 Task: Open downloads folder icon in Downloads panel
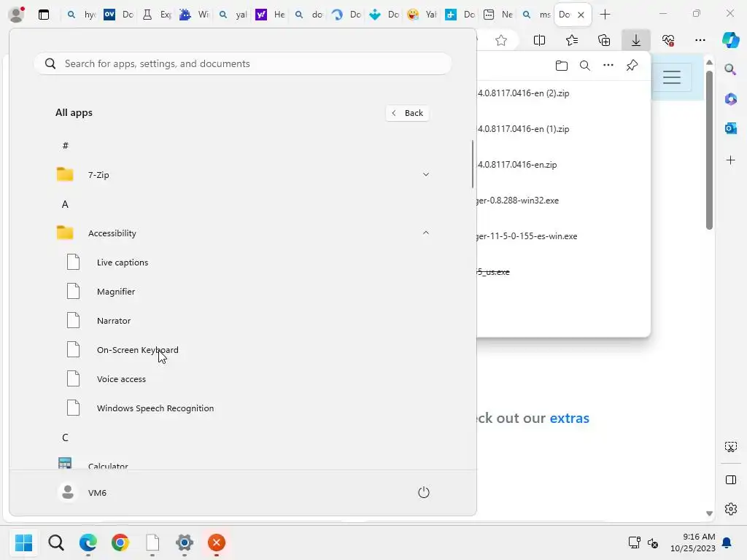pos(562,66)
